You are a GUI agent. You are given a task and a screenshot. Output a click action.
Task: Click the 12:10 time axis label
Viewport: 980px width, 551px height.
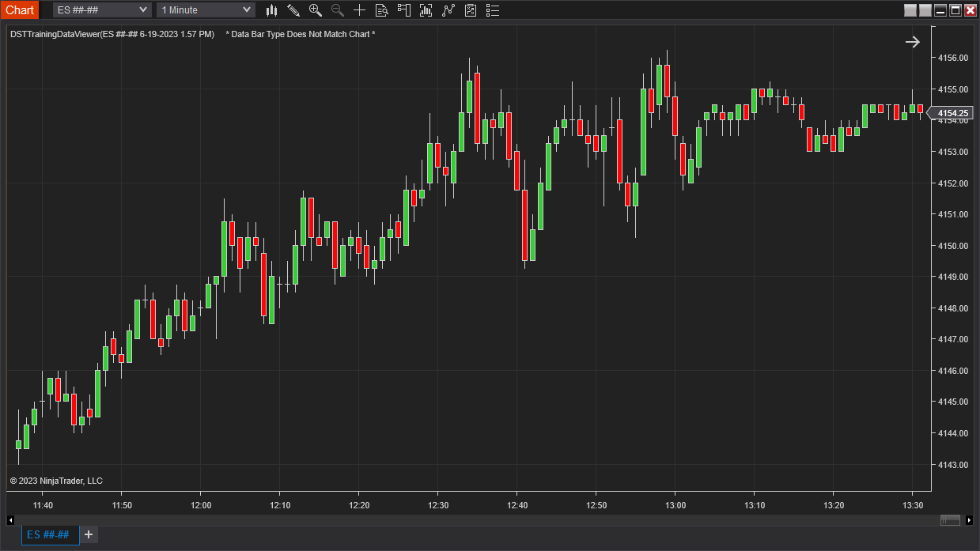point(280,505)
